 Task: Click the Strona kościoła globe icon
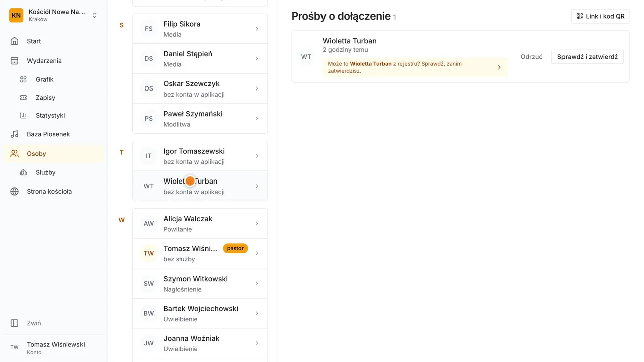[15, 192]
